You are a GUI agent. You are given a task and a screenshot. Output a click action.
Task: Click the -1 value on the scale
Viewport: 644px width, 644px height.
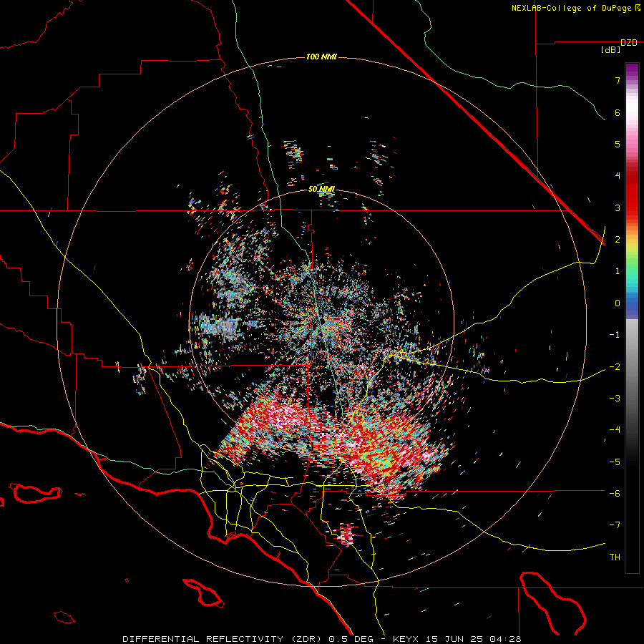[x=615, y=335]
